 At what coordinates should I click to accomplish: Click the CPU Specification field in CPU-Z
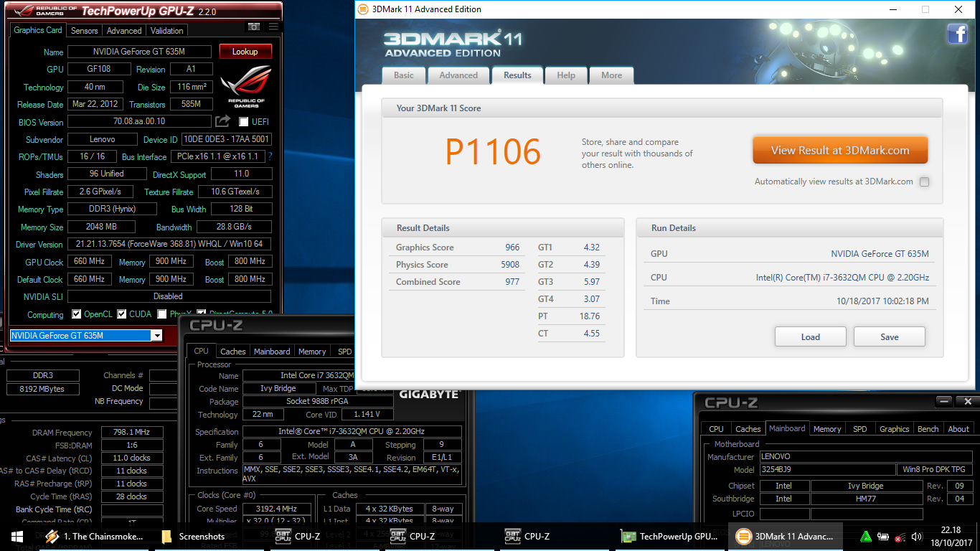pyautogui.click(x=352, y=431)
